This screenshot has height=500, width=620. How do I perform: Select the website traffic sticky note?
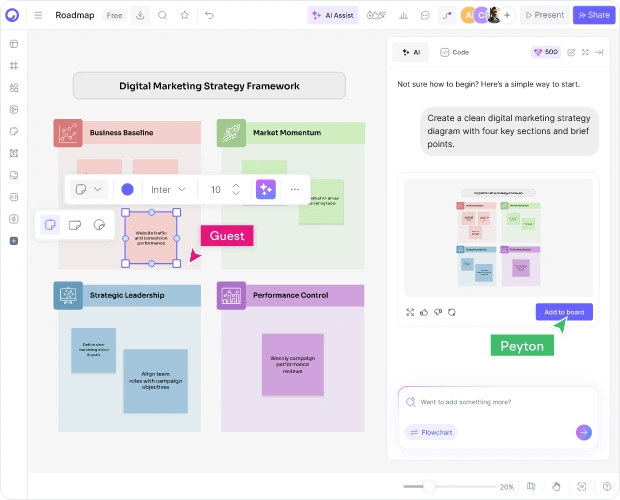[x=151, y=238]
